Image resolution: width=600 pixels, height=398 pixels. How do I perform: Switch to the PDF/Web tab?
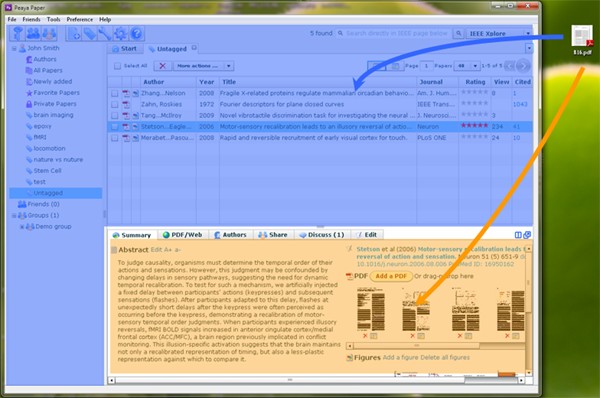[x=183, y=235]
